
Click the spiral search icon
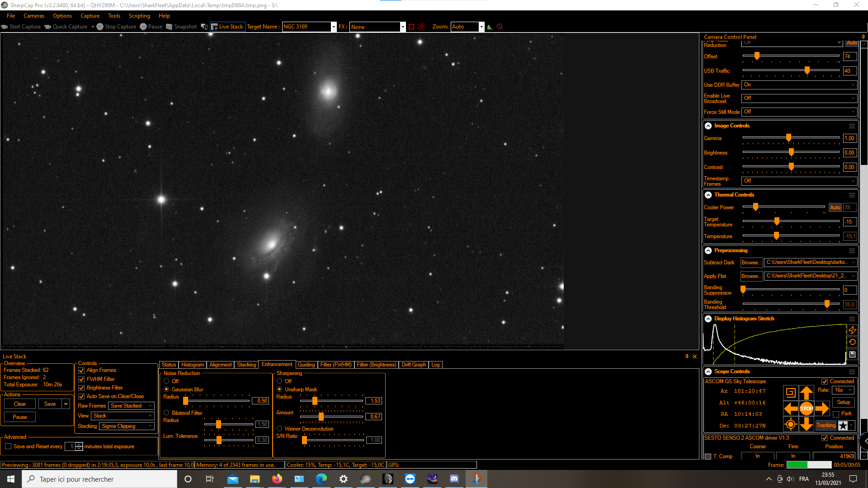point(791,393)
